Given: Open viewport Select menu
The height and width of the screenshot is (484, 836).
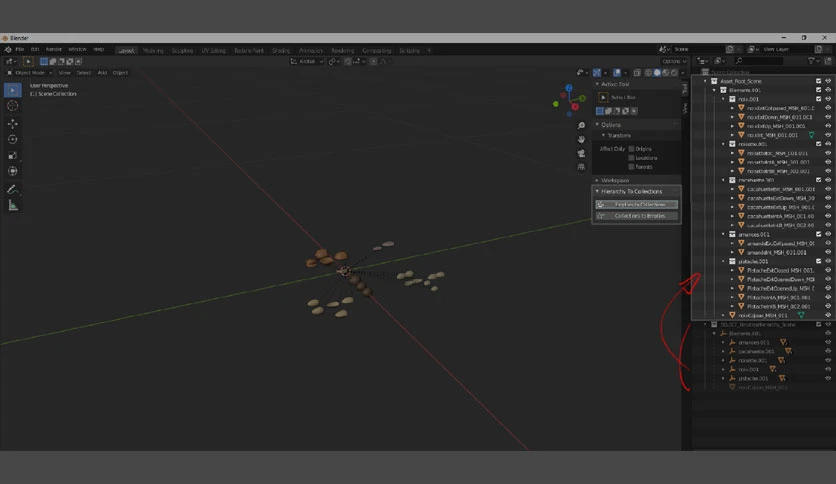Looking at the screenshot, I should (84, 72).
